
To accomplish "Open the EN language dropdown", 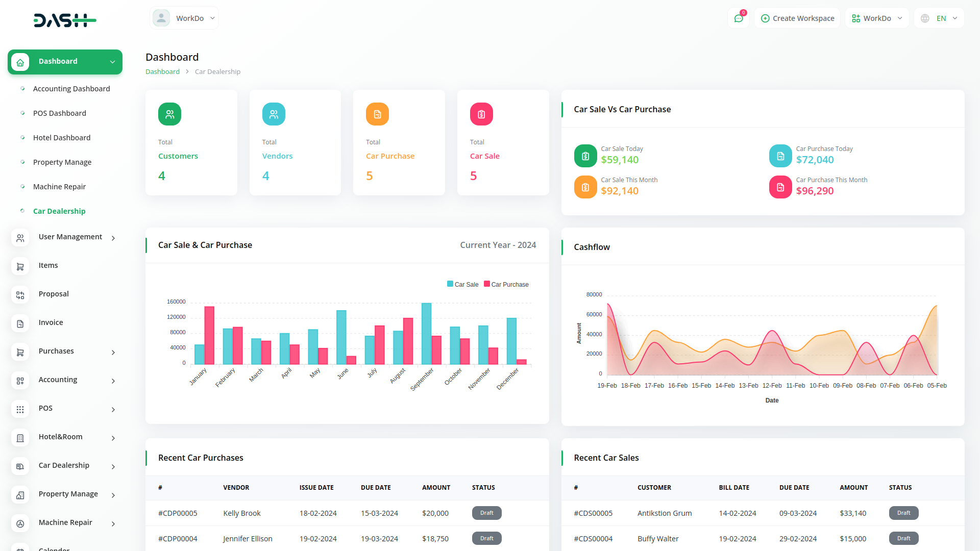I will tap(939, 18).
